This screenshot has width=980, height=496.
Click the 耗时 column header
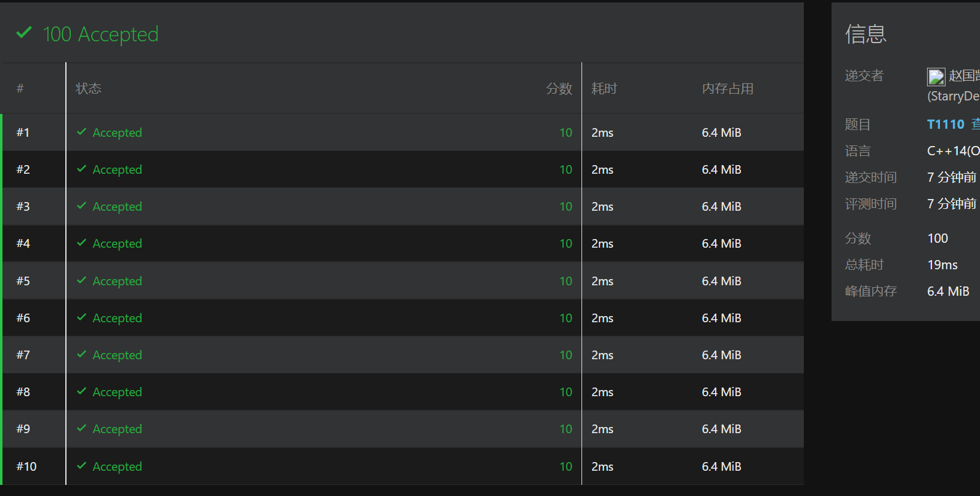[x=604, y=89]
